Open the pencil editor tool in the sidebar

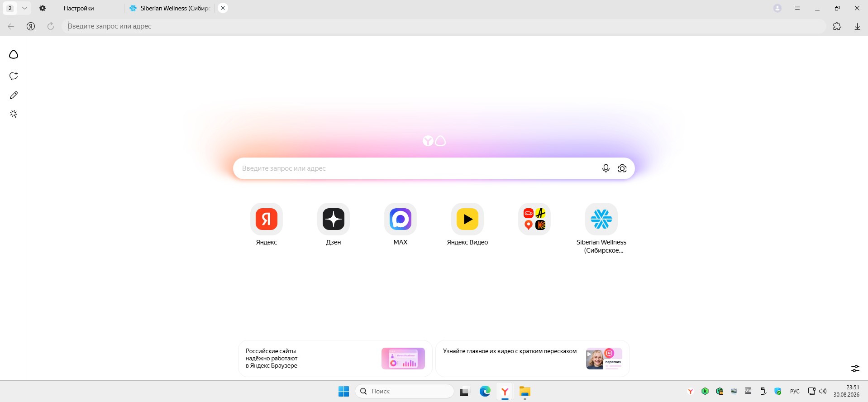pos(14,95)
